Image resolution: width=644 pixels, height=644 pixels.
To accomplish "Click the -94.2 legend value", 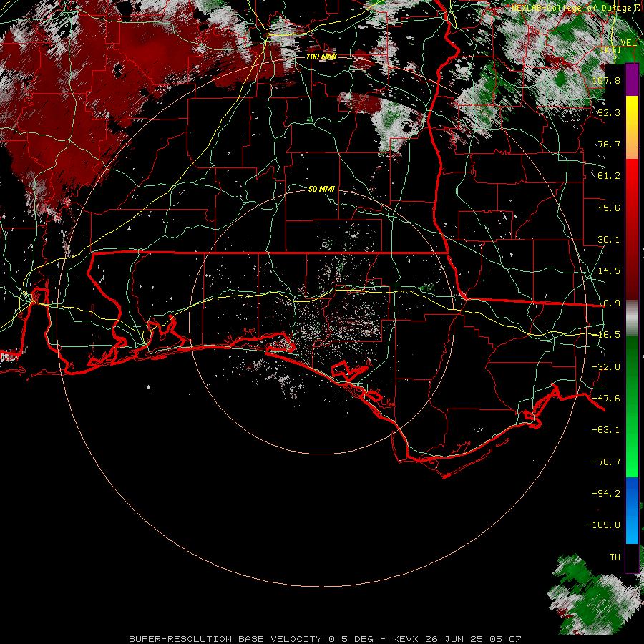I will click(x=606, y=493).
